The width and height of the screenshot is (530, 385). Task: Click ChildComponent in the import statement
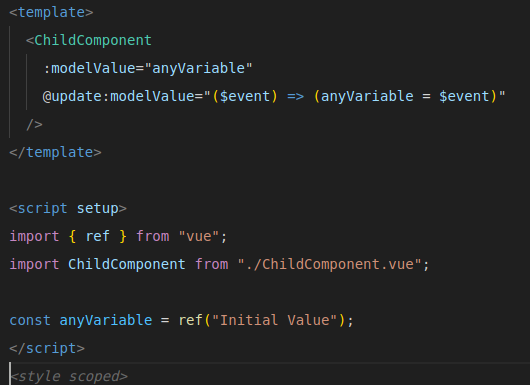point(127,265)
